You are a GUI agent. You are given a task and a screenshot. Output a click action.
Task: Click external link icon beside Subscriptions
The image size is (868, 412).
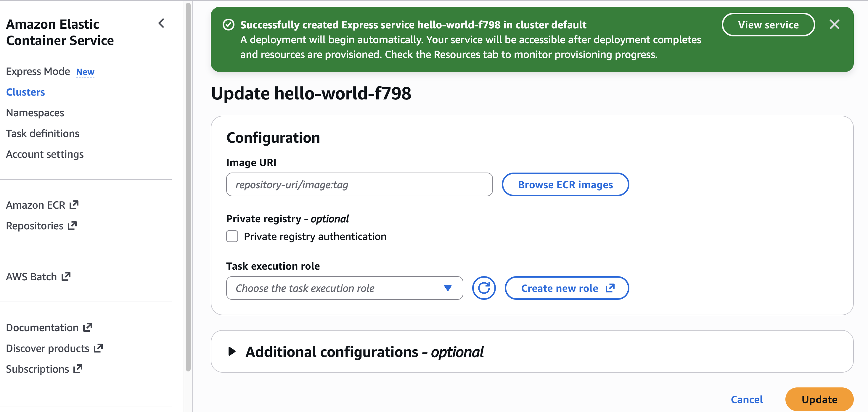[78, 369]
